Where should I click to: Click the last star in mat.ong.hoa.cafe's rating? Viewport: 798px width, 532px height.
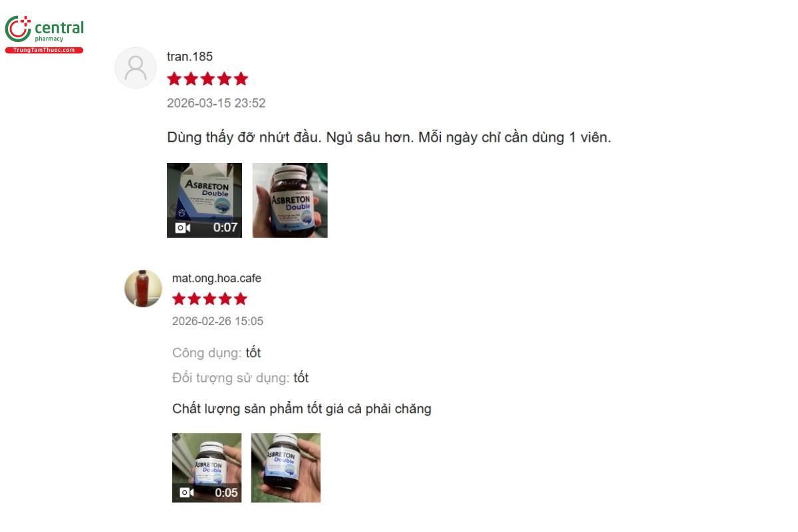point(240,299)
